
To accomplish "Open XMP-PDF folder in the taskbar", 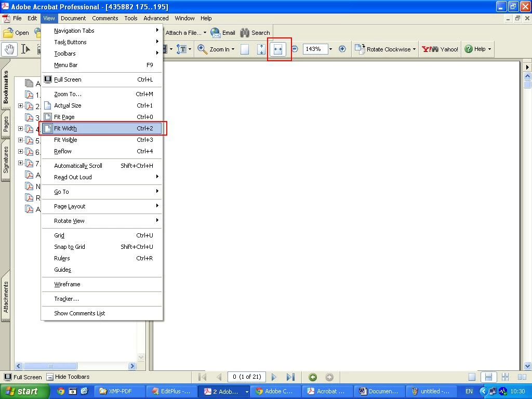I will (x=119, y=391).
